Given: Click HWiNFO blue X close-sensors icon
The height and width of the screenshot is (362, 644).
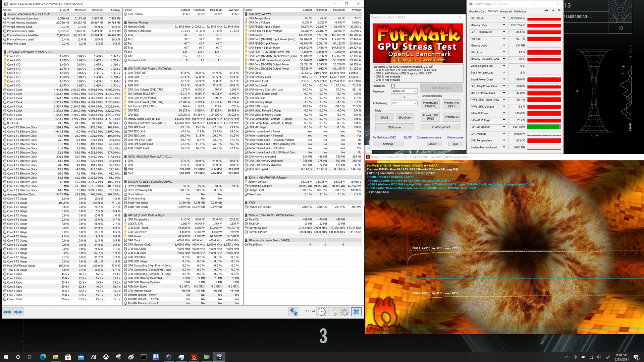Looking at the screenshot, I should point(356,312).
